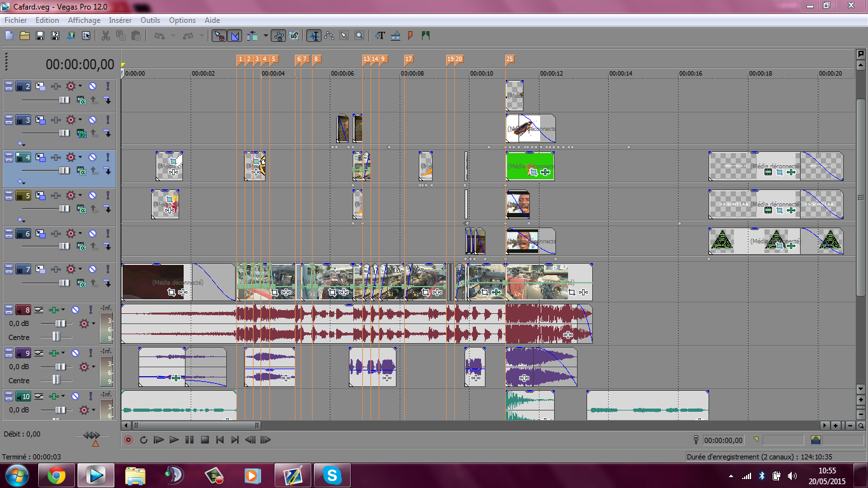Open the Options menu
The height and width of the screenshot is (488, 868).
(x=182, y=20)
